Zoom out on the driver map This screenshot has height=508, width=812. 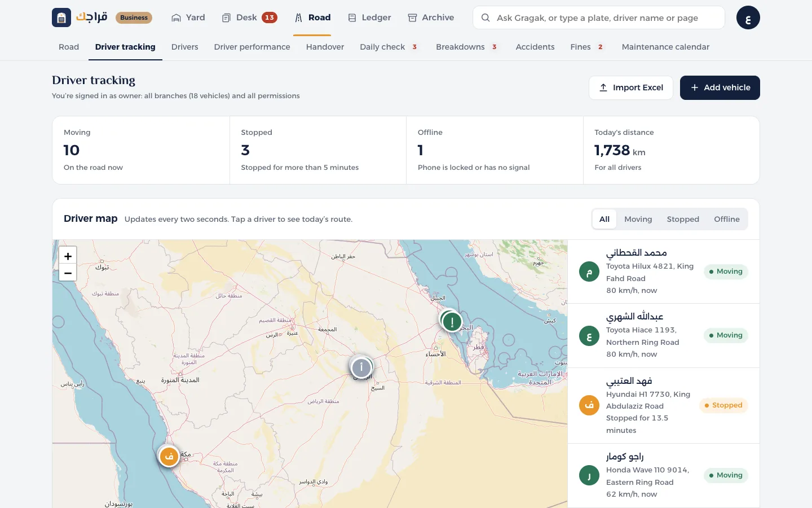pyautogui.click(x=68, y=273)
